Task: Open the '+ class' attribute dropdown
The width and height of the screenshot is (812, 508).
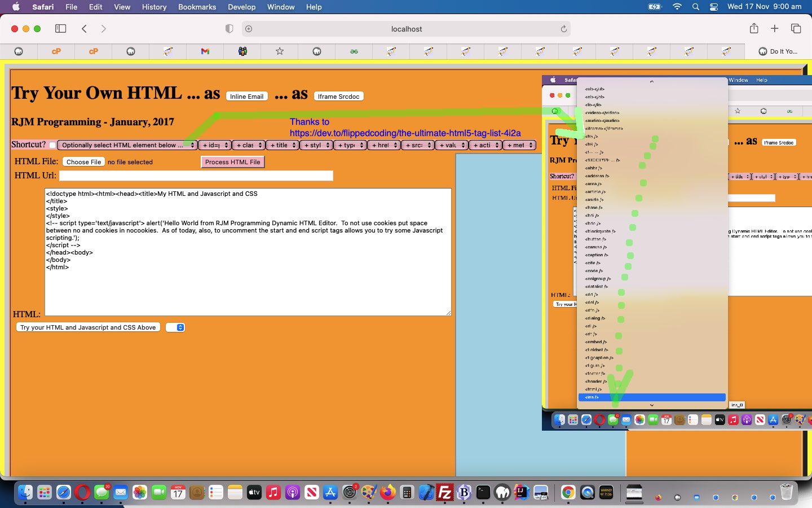Action: tap(248, 145)
